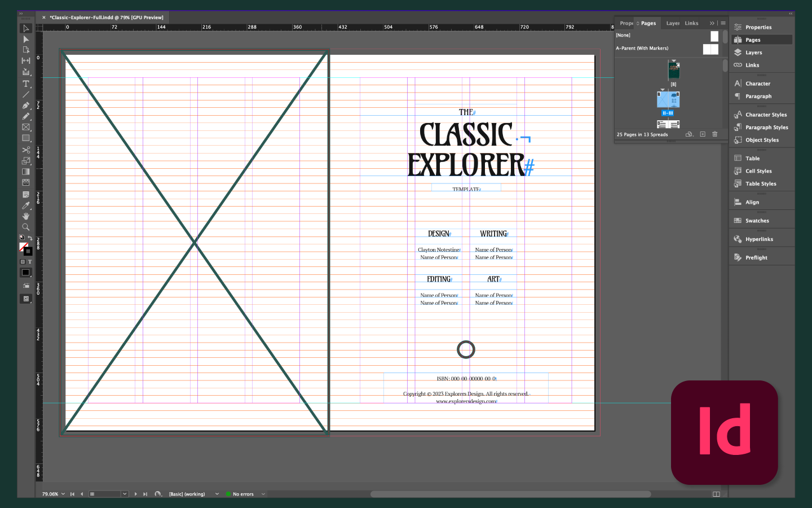Toggle split layout view button
This screenshot has height=508, width=812.
coord(716,494)
